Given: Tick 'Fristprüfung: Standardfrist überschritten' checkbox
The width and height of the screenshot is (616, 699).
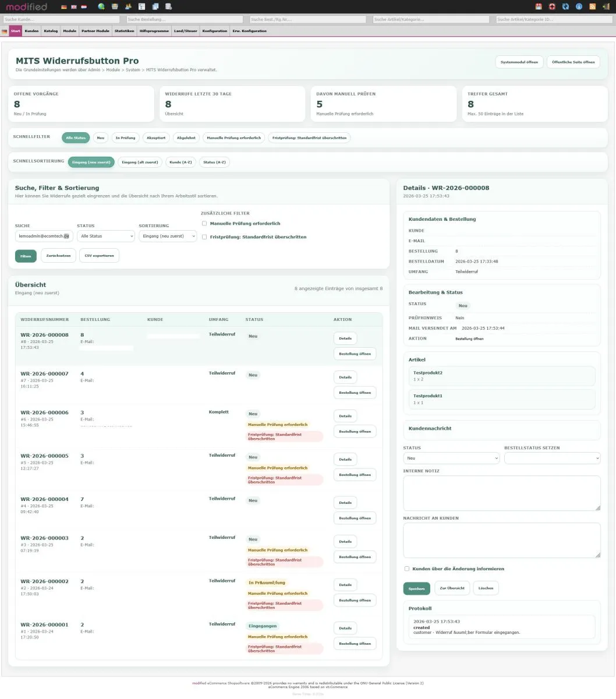Looking at the screenshot, I should 204,237.
